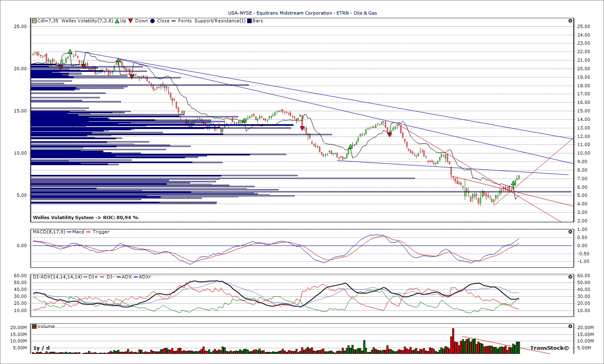Click the Up signal arrow at the 22 peak
This screenshot has height=364, width=604.
pos(70,52)
